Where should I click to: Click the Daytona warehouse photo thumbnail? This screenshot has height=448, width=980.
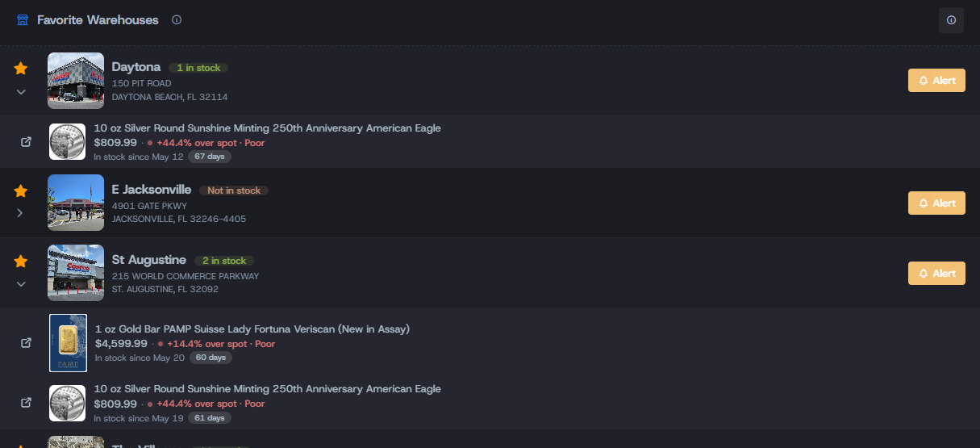coord(76,81)
